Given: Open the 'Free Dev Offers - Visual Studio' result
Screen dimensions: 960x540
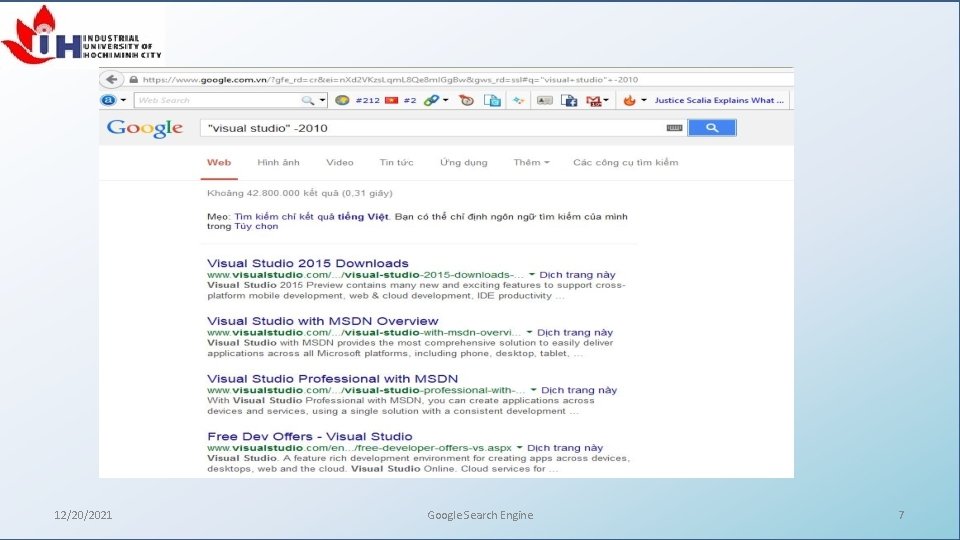Looking at the screenshot, I should (309, 437).
